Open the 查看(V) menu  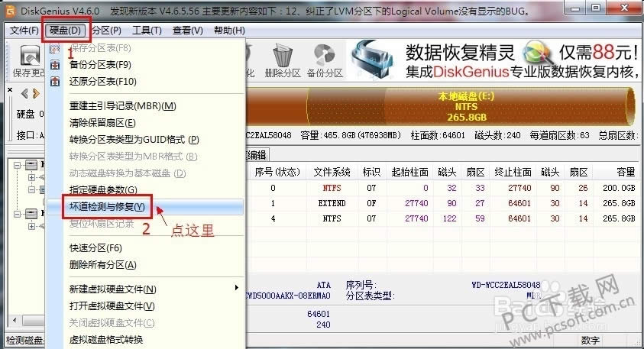click(188, 31)
